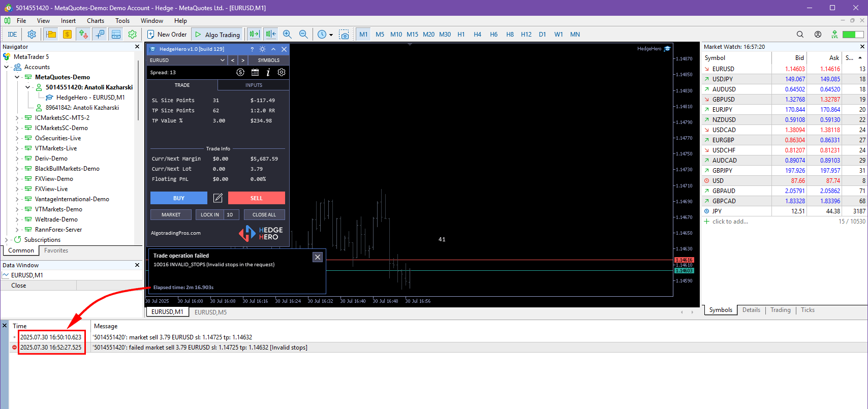Click the blue BUY button
The width and height of the screenshot is (868, 409).
point(179,198)
